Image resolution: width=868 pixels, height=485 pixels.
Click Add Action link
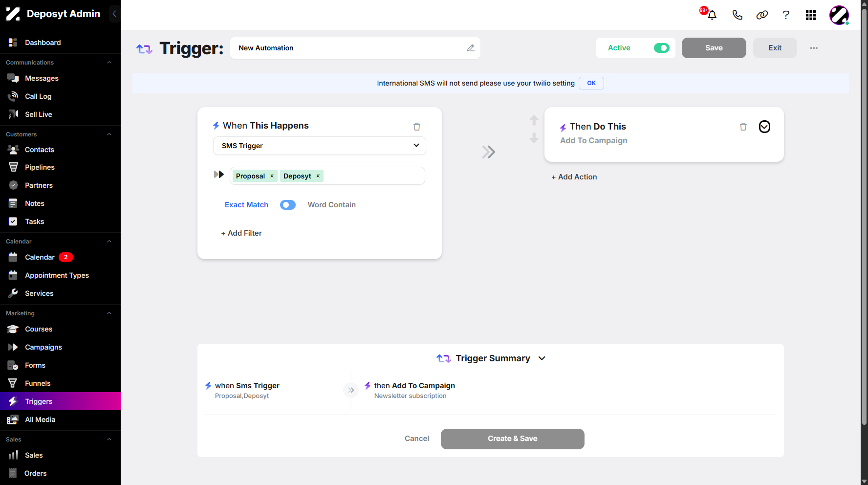tap(574, 177)
